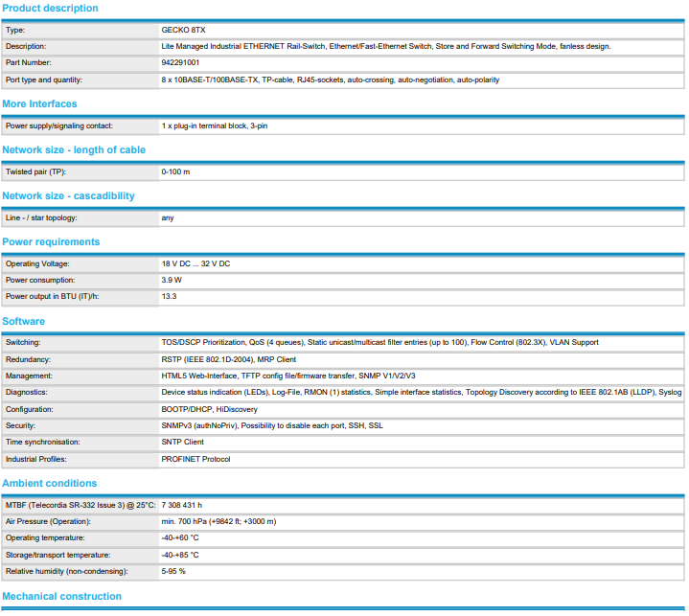Select the type value 'GECKO 8TX'

183,31
